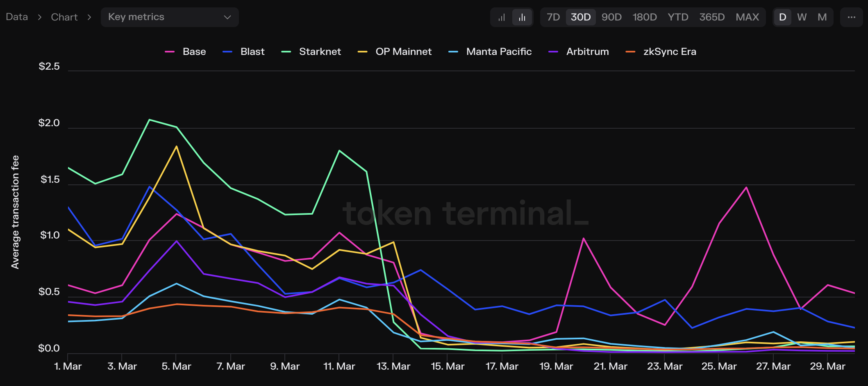Open the Key metrics dropdown
868x386 pixels.
tap(170, 17)
